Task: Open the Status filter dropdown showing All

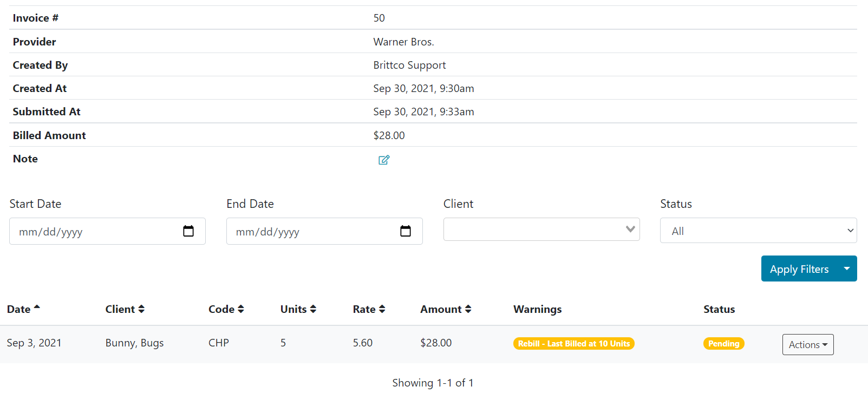Action: [x=758, y=231]
